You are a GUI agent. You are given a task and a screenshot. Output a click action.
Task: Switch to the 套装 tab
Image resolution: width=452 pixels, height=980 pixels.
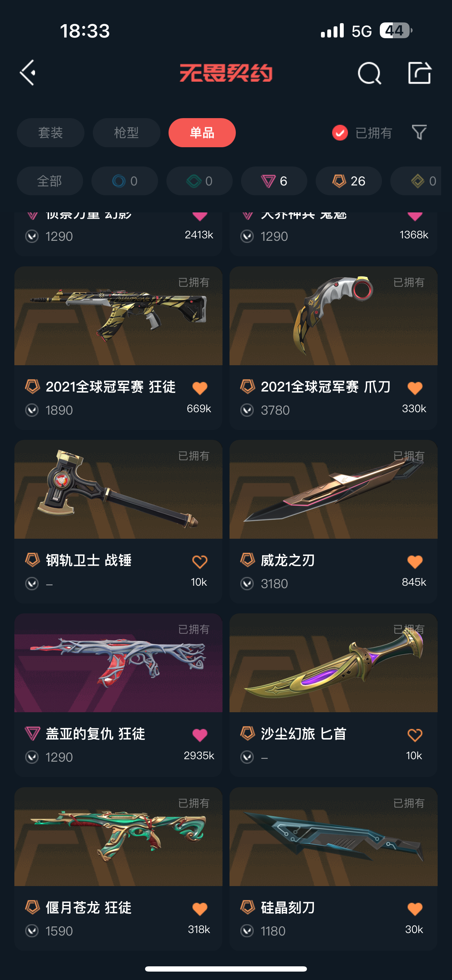pos(50,133)
